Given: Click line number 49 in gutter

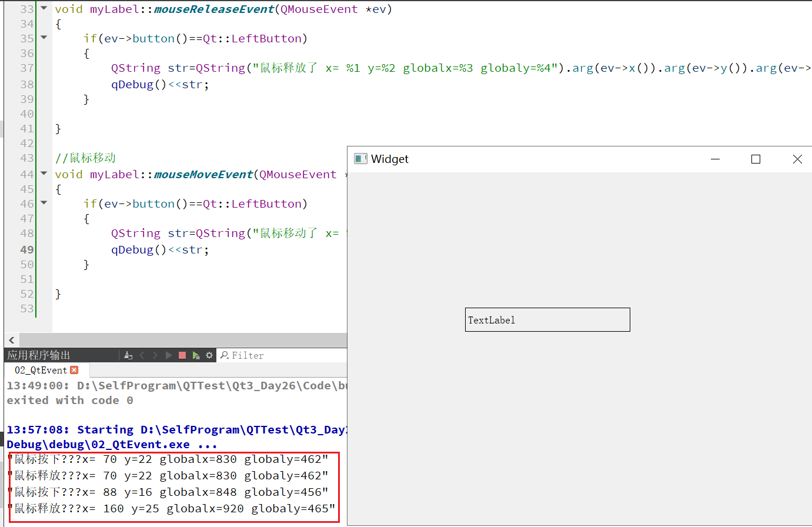Looking at the screenshot, I should coord(27,249).
